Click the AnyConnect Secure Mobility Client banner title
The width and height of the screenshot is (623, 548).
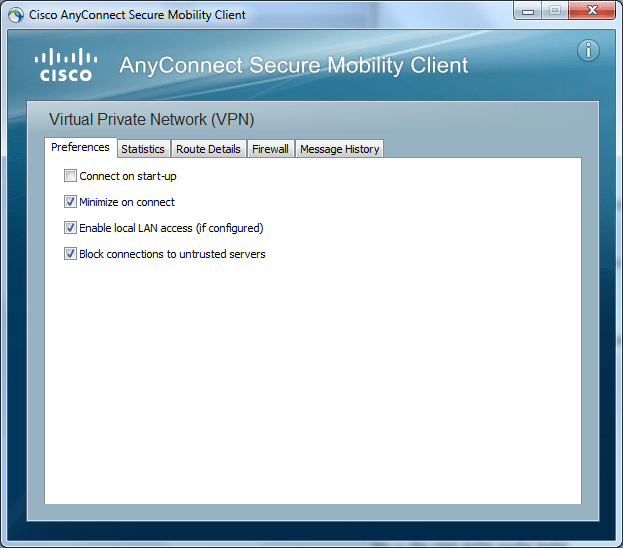(x=293, y=66)
